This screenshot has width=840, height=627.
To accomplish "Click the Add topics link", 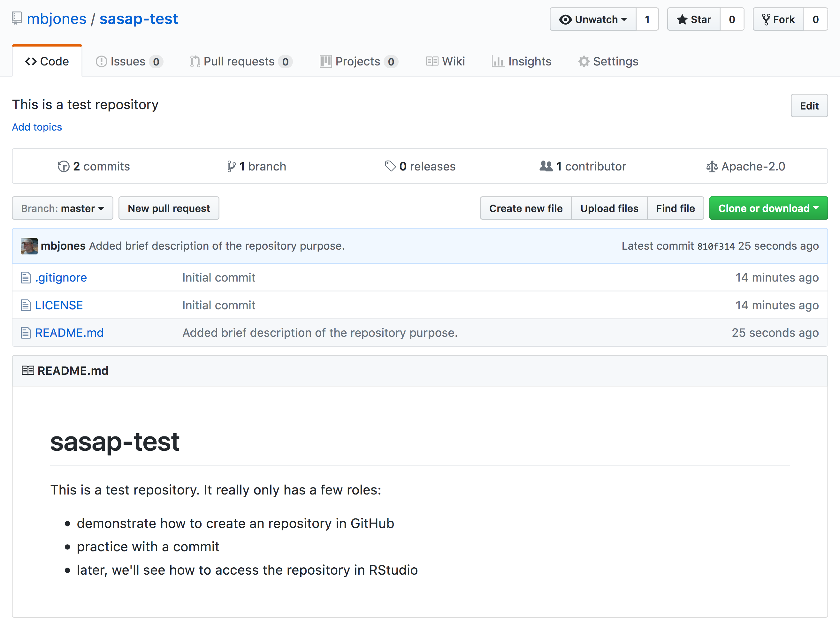I will (x=37, y=127).
